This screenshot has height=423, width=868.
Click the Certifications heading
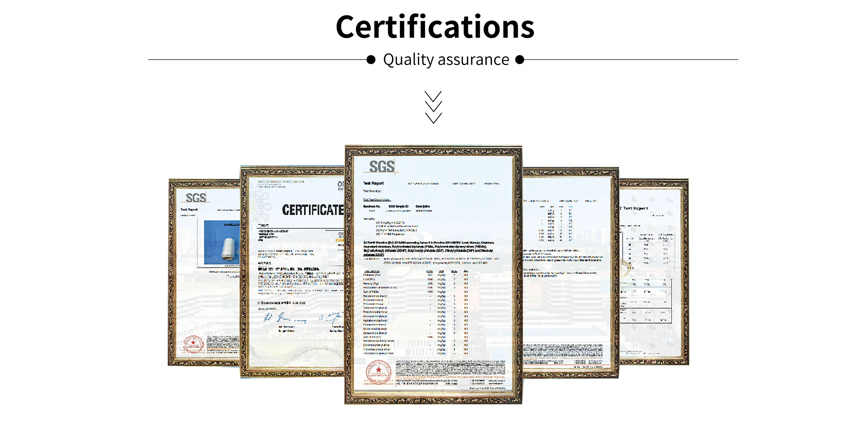pyautogui.click(x=435, y=27)
